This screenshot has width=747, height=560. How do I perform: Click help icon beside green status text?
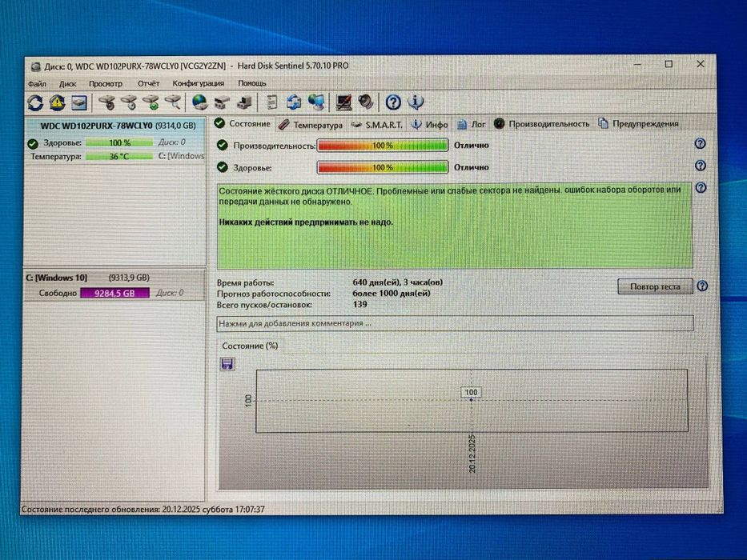(701, 188)
